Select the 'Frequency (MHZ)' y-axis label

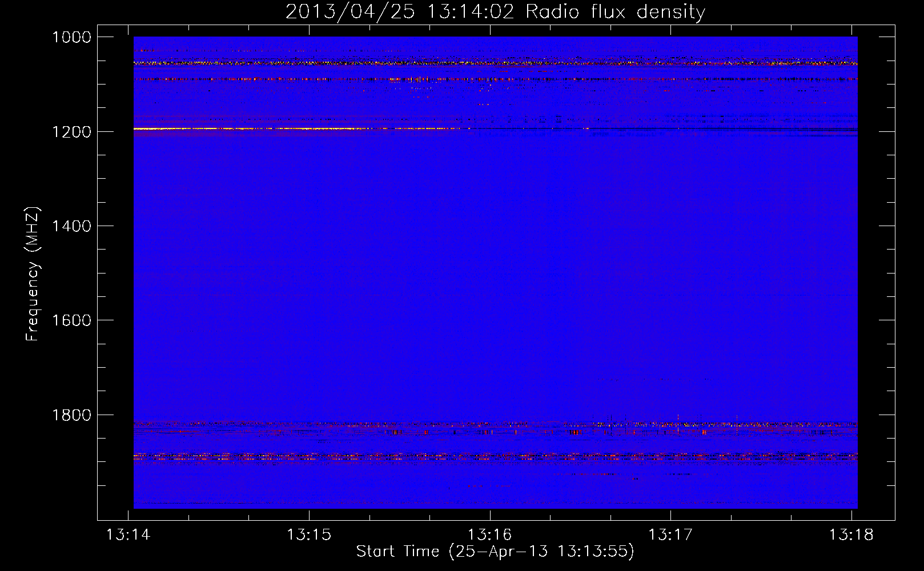[x=33, y=274]
